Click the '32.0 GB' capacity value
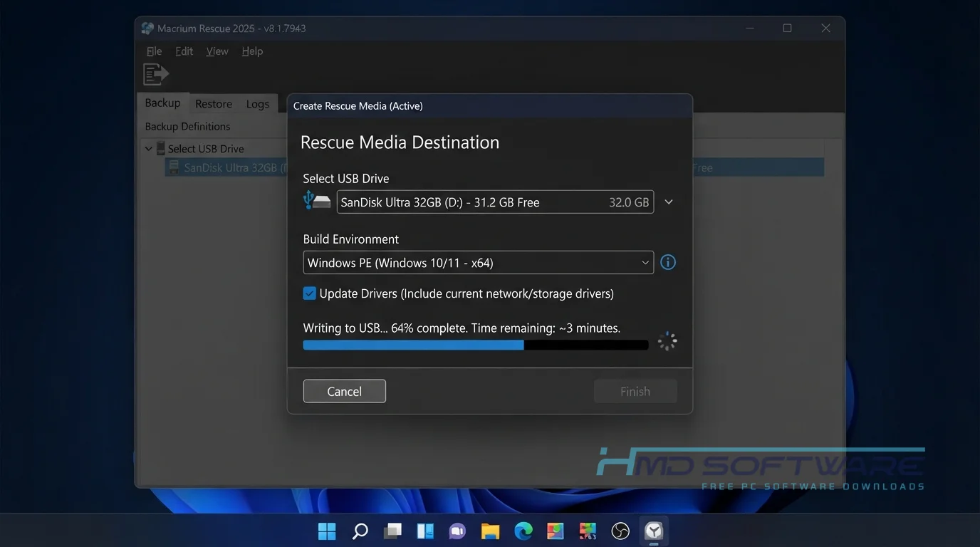The image size is (980, 547). (629, 202)
